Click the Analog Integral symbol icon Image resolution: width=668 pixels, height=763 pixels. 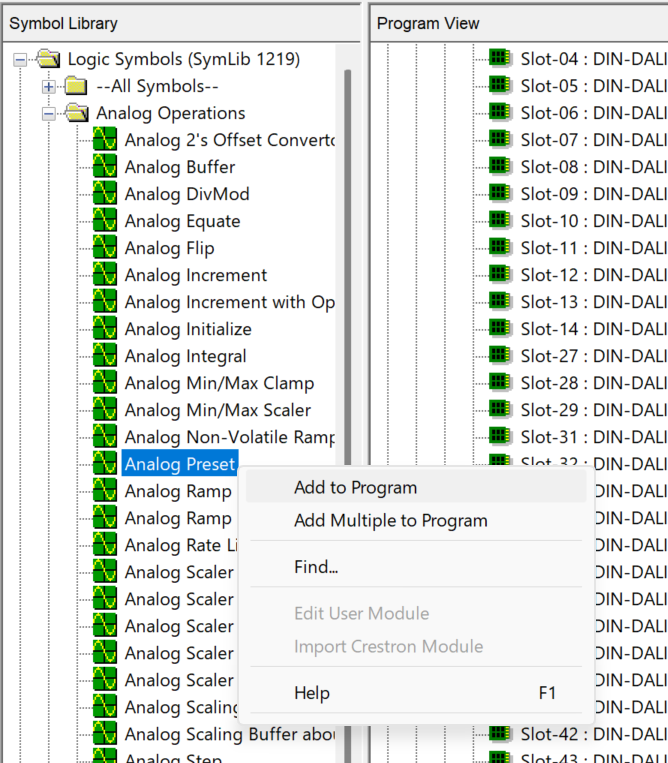tap(105, 356)
